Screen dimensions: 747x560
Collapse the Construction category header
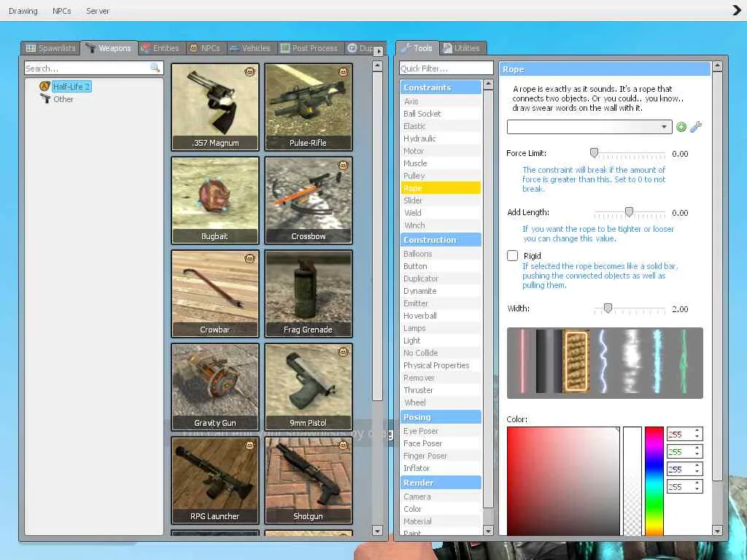click(x=441, y=240)
